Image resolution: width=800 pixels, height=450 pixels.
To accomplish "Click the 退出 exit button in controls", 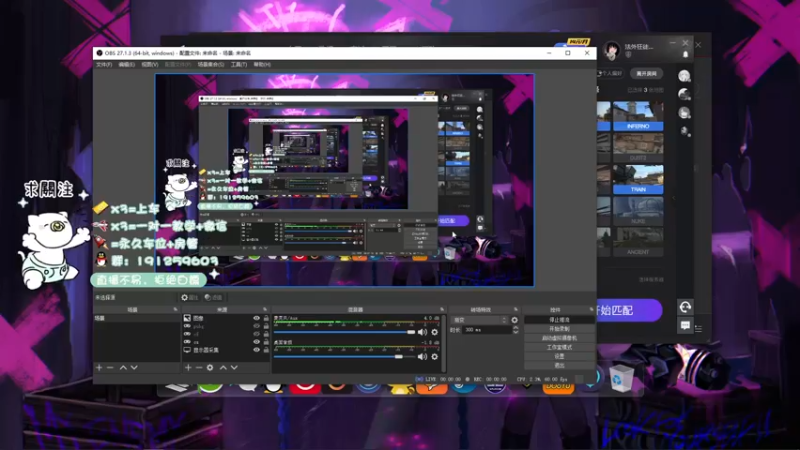I will click(x=559, y=365).
